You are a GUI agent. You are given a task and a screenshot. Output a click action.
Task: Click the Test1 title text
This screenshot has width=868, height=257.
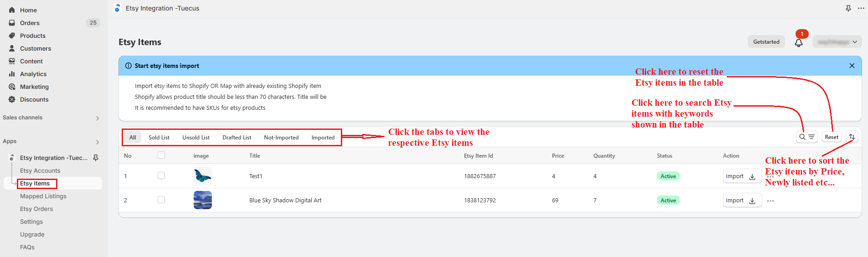click(x=256, y=176)
